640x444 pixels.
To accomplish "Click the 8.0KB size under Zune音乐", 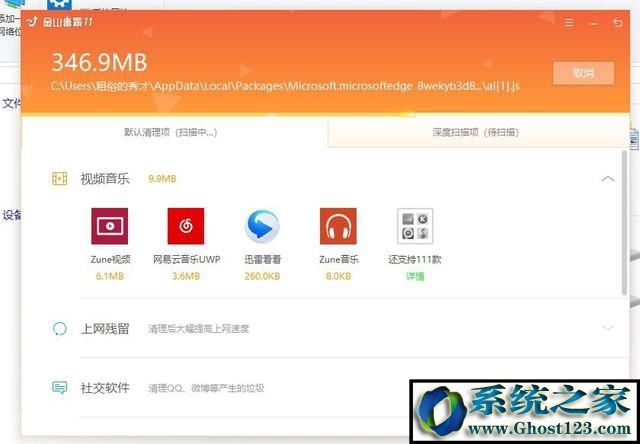I will [x=338, y=276].
